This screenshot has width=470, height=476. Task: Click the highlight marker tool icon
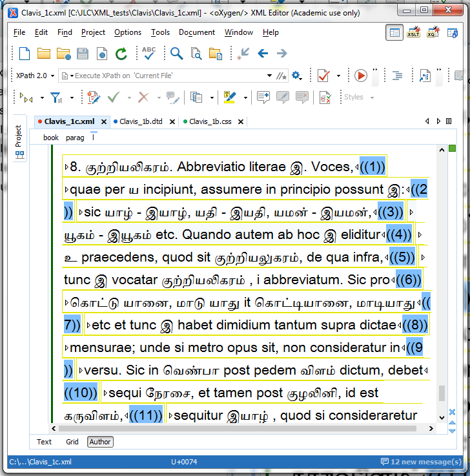click(229, 98)
